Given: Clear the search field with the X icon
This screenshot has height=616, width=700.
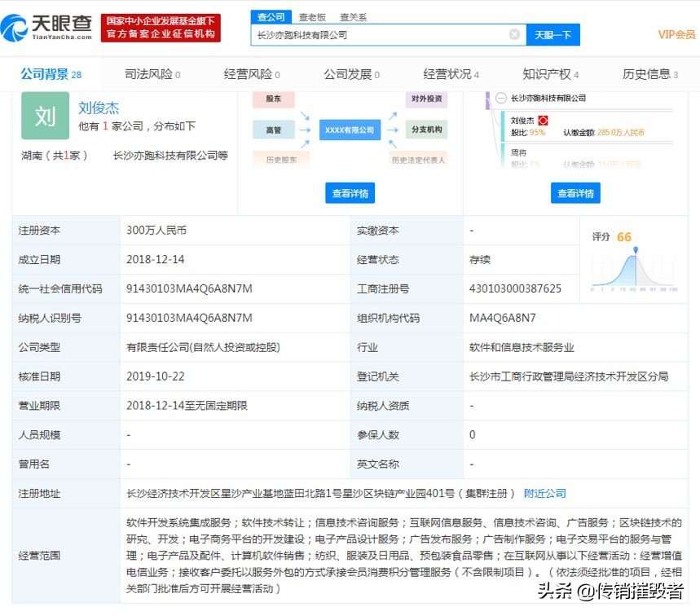Looking at the screenshot, I should (514, 34).
